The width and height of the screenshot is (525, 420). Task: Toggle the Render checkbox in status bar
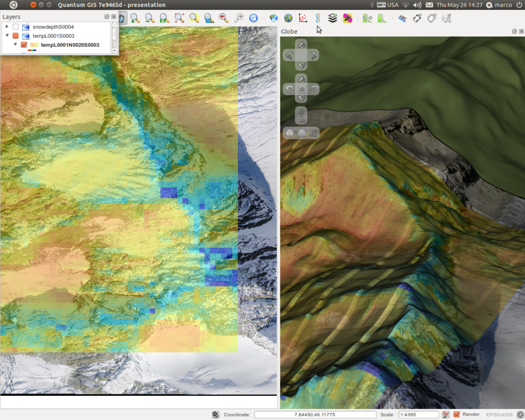(x=457, y=414)
